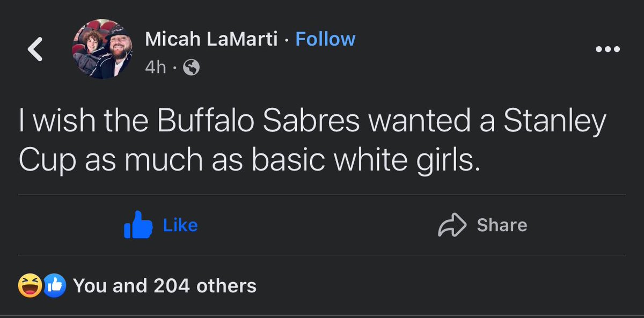644x318 pixels.
Task: View who reacted: You and 204 others
Action: click(164, 286)
